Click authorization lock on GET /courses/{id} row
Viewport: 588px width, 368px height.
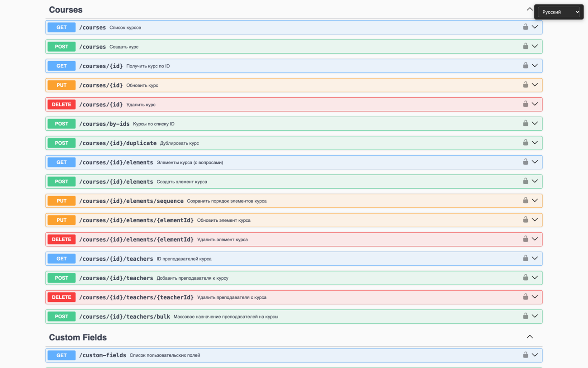pos(526,66)
